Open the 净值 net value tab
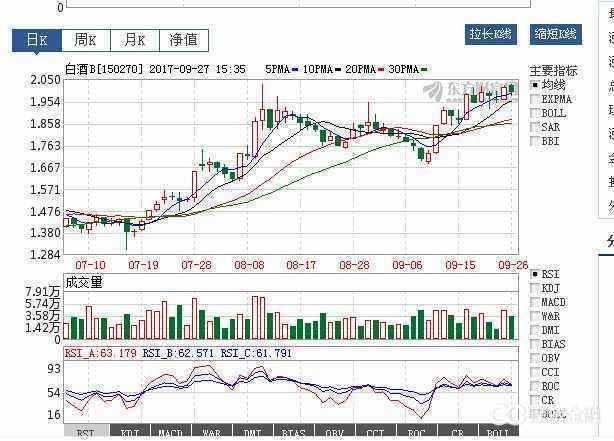Image resolution: width=614 pixels, height=441 pixels. pos(183,40)
